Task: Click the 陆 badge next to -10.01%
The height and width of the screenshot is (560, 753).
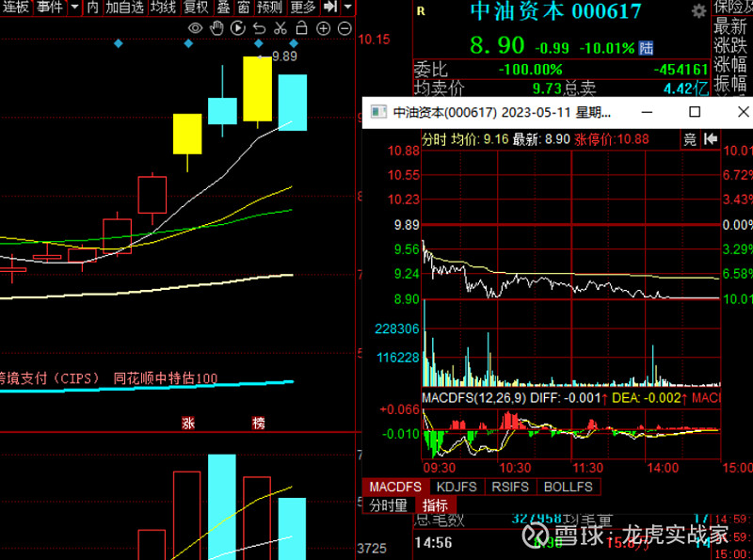Action: tap(646, 48)
